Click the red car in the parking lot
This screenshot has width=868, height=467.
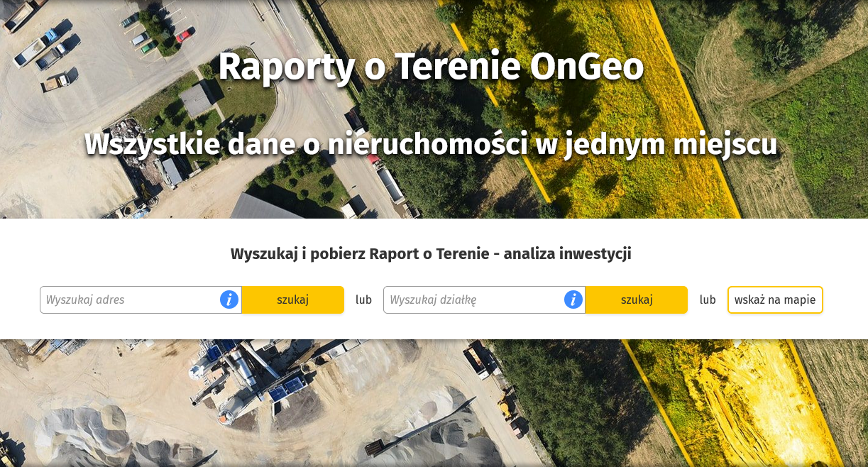click(x=184, y=34)
